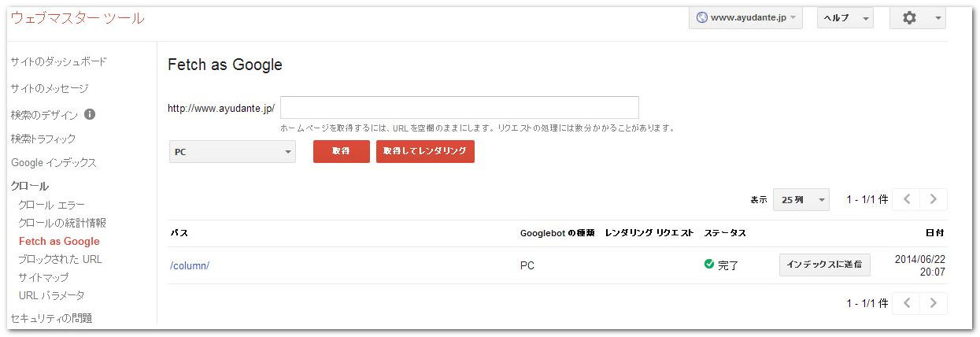This screenshot has width=980, height=337.
Task: Click the レンダリング リクエスト column header
Action: (x=649, y=233)
